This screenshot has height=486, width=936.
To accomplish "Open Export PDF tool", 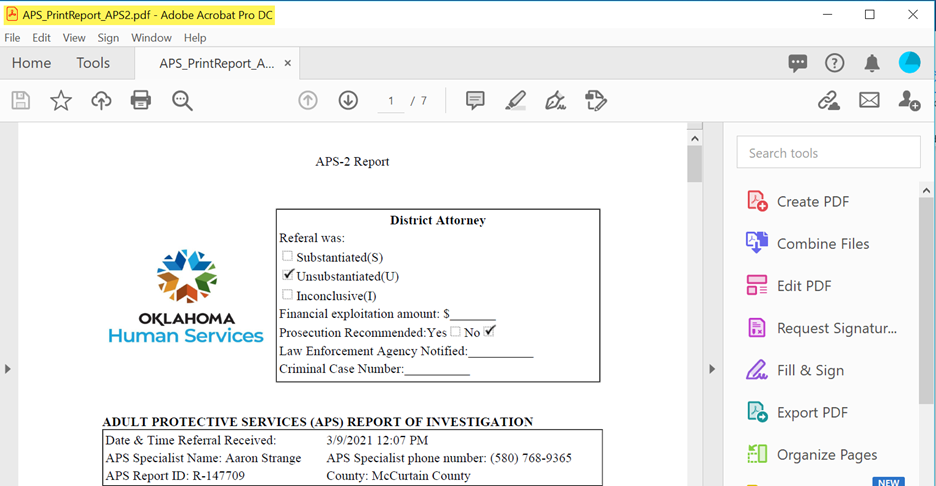I will click(797, 412).
